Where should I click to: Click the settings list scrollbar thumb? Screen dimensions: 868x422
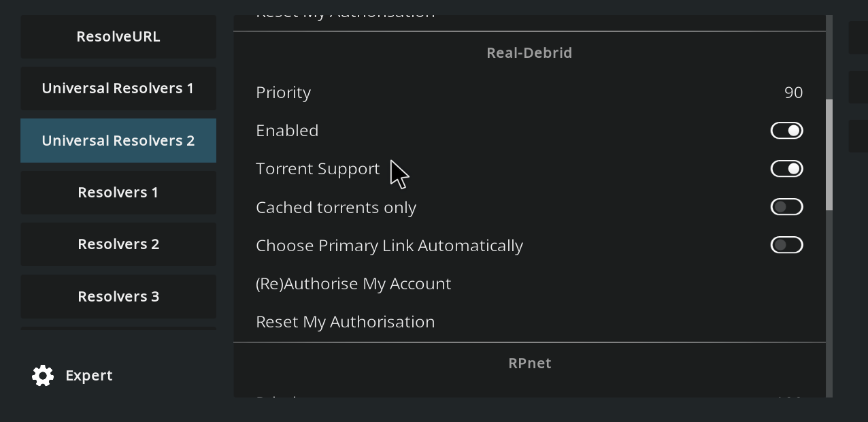click(x=829, y=155)
